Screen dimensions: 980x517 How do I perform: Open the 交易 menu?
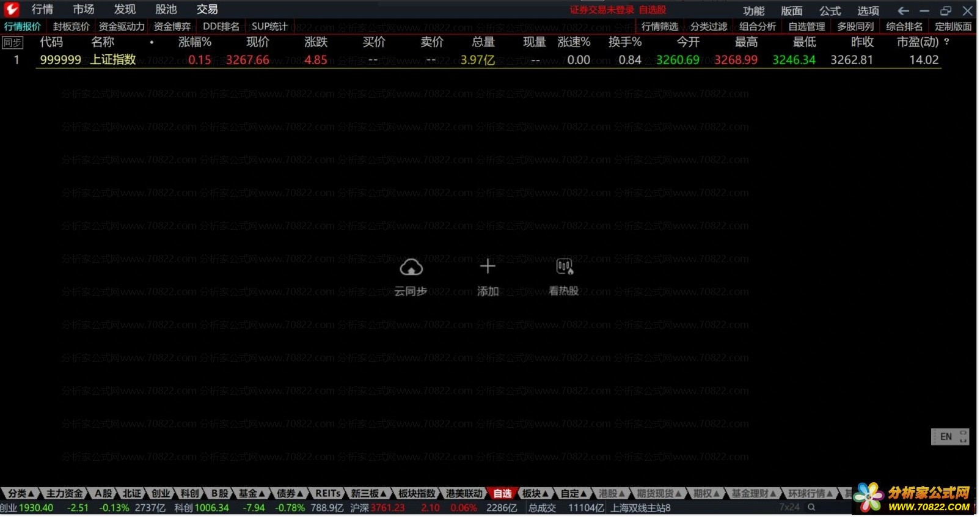pyautogui.click(x=207, y=9)
